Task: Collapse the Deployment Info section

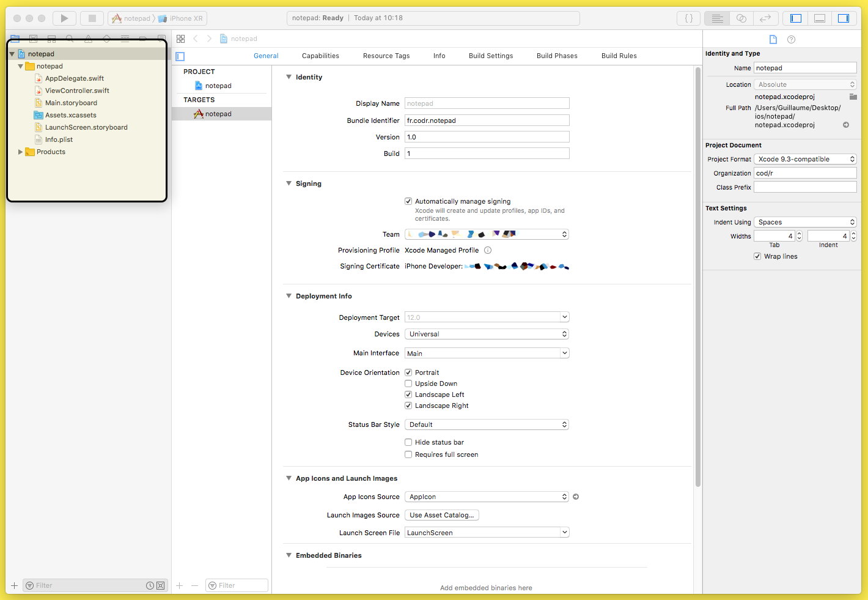Action: 289,296
